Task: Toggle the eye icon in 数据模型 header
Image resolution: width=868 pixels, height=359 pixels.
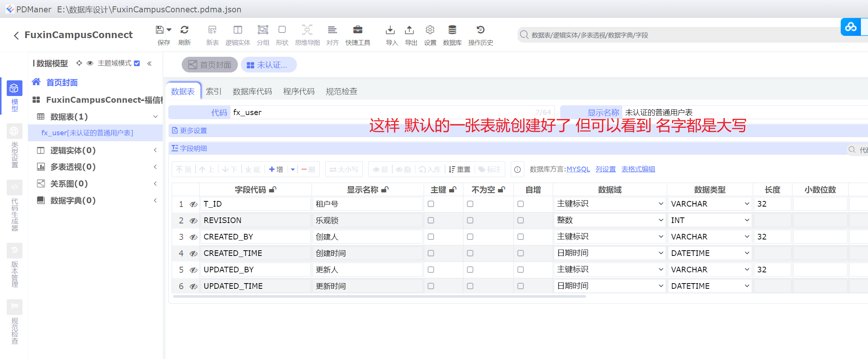Action: (90, 63)
